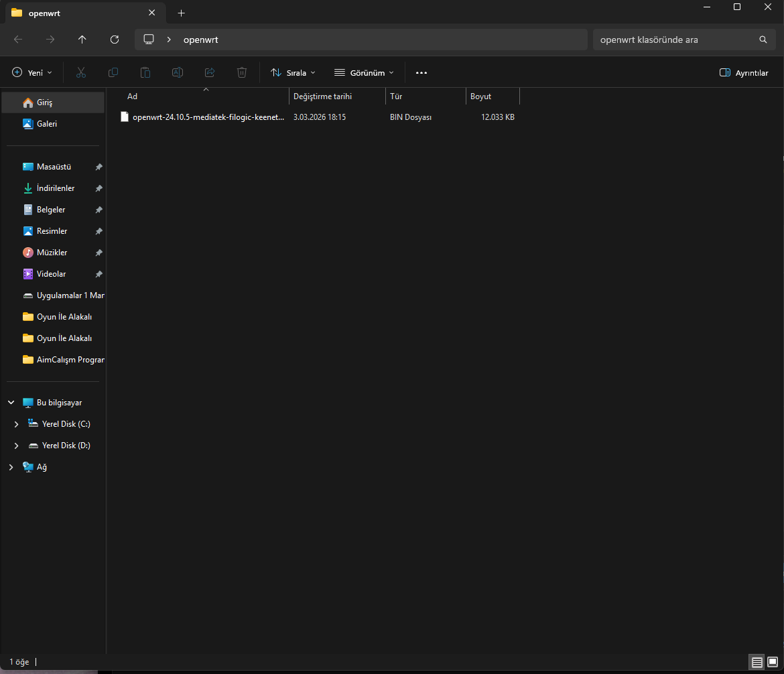Viewport: 784px width, 674px height.
Task: Open Müzikler in the sidebar
Action: tap(53, 253)
